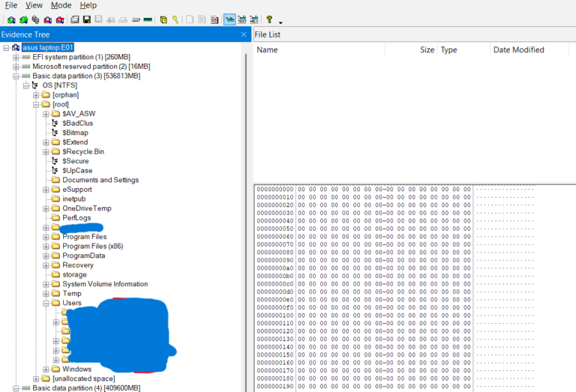Click hex offset 0000000100 in viewer
The image size is (576, 392).
point(275,316)
